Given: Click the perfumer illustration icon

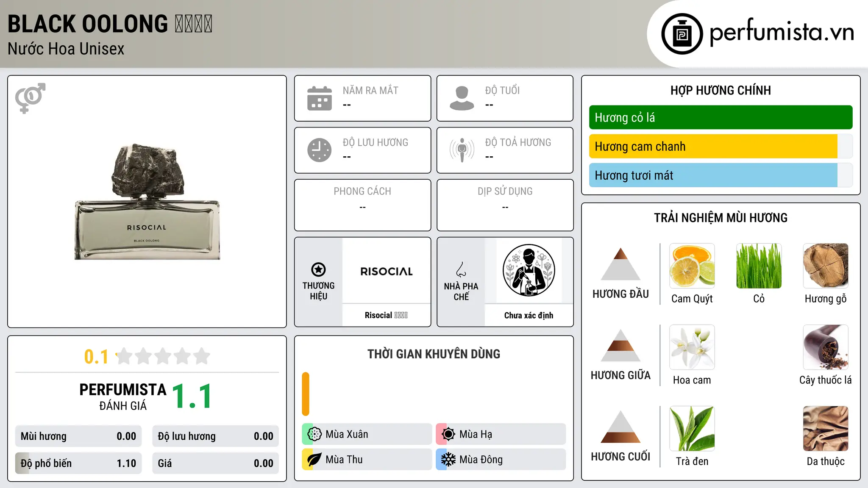Looking at the screenshot, I should click(529, 270).
